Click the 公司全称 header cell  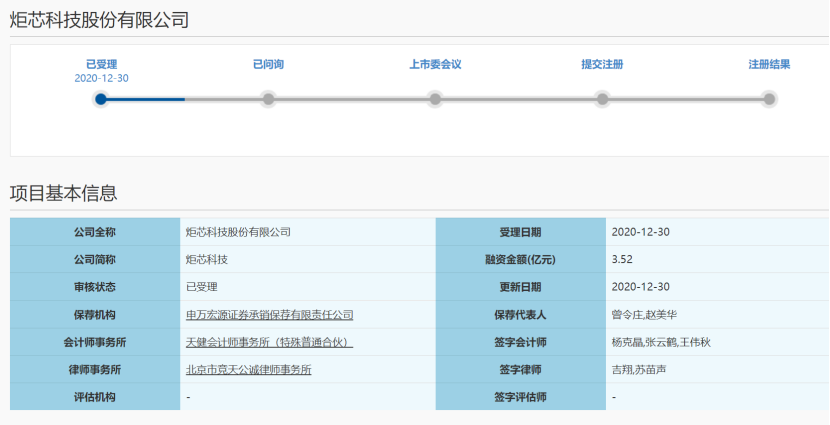(x=95, y=232)
